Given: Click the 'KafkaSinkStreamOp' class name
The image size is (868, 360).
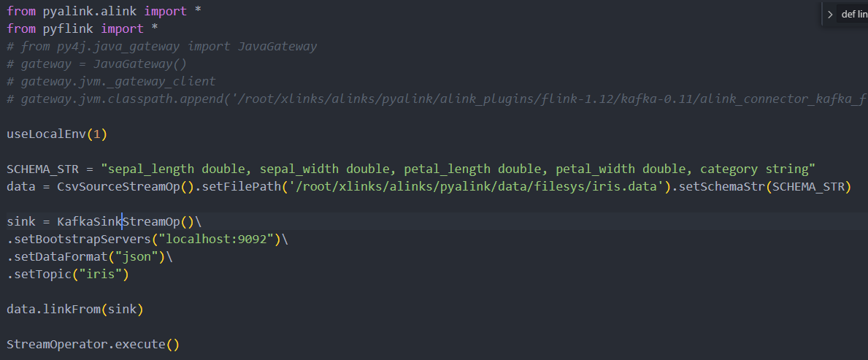Looking at the screenshot, I should tap(118, 221).
